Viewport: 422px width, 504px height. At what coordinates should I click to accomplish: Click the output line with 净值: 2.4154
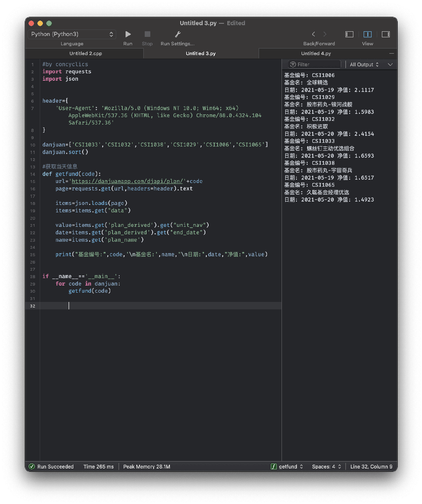point(329,134)
